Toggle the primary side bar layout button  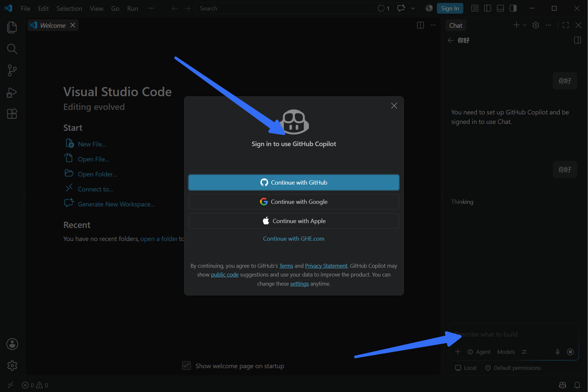[487, 8]
